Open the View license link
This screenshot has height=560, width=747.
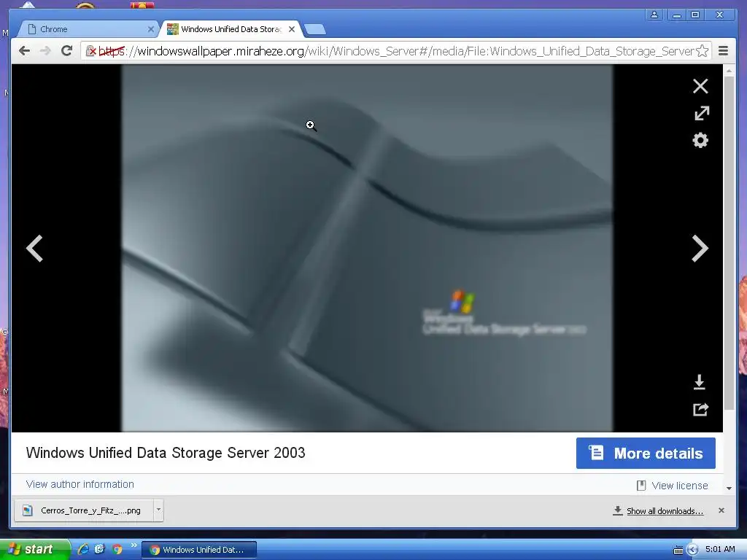click(x=673, y=486)
